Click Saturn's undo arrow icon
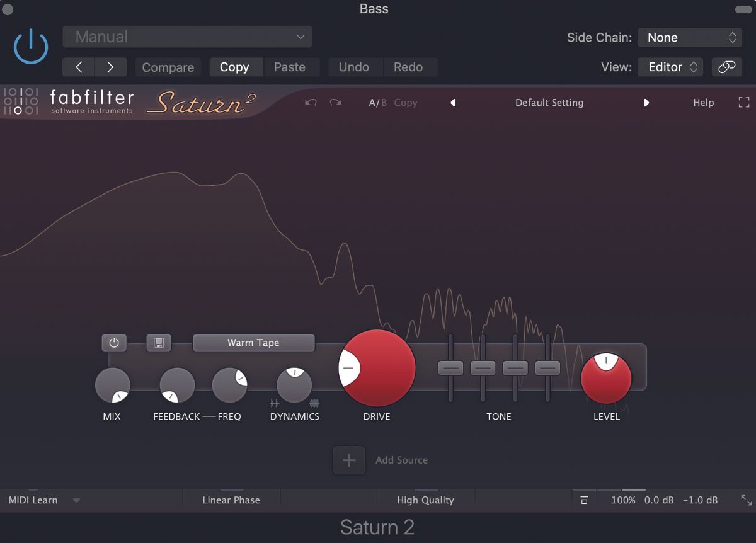Screen dimensions: 756x543 [310, 102]
